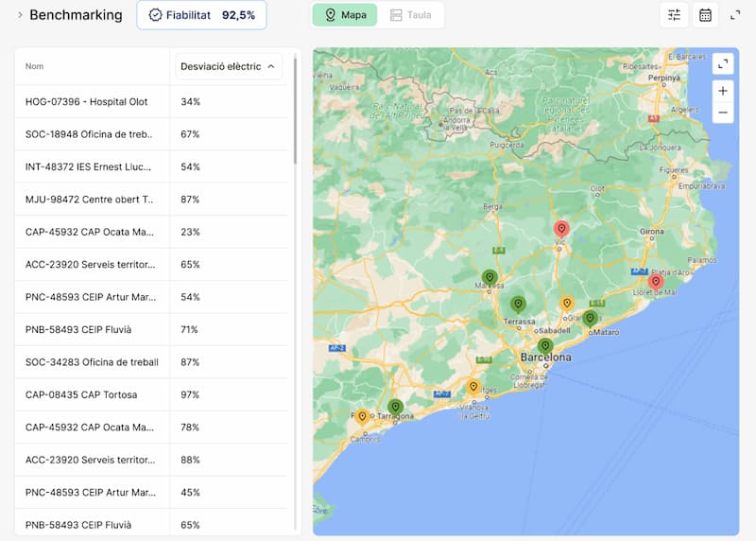Open the filter sliders settings icon
The image size is (756, 541).
click(674, 15)
